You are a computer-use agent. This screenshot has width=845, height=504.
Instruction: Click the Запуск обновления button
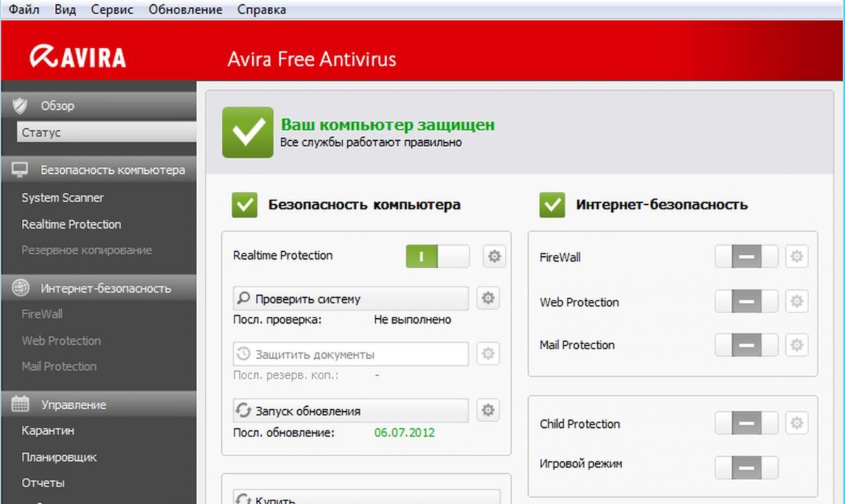pyautogui.click(x=350, y=410)
